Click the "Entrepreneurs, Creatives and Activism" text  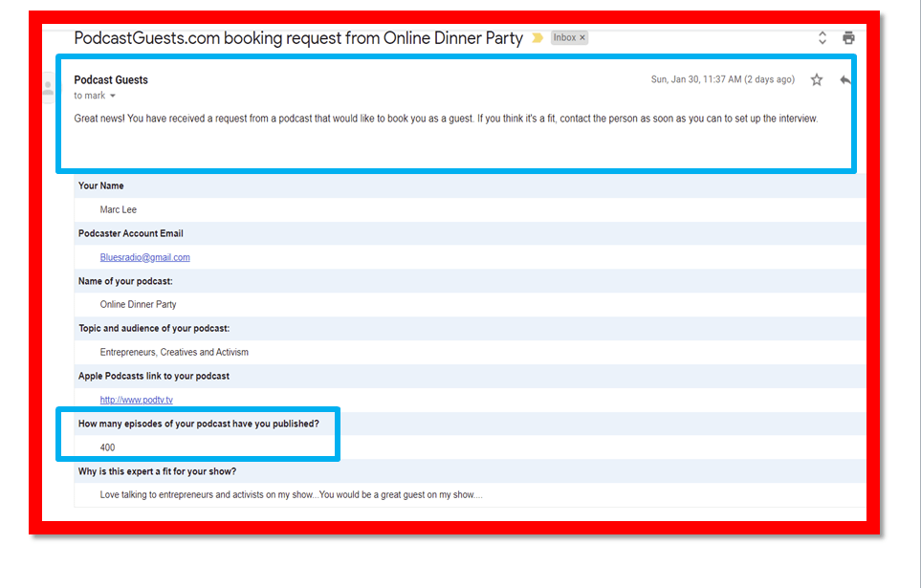pos(174,353)
